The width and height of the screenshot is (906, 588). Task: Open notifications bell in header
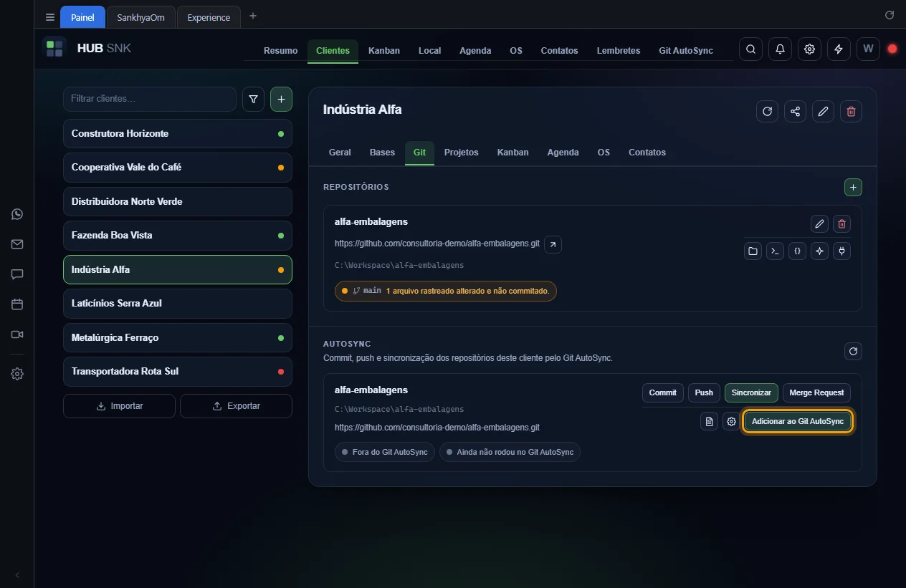coord(780,49)
